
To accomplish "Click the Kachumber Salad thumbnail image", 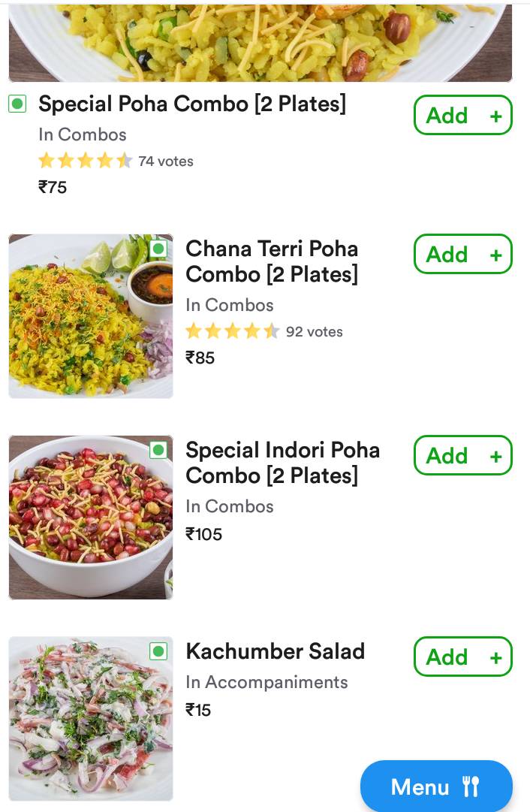I will pos(90,718).
